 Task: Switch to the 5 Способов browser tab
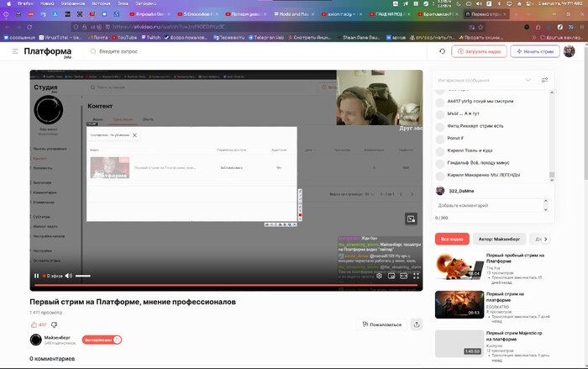(197, 14)
